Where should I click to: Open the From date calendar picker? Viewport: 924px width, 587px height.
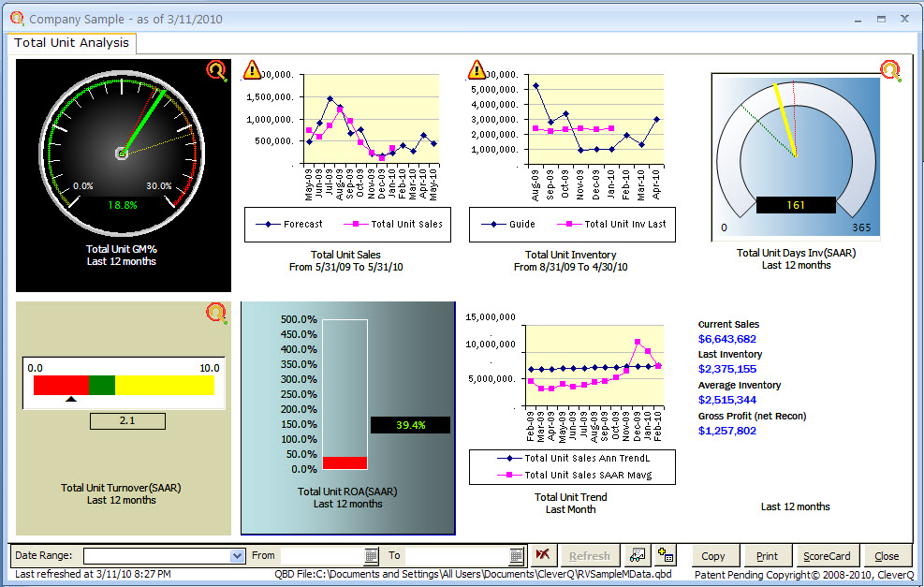click(x=372, y=556)
